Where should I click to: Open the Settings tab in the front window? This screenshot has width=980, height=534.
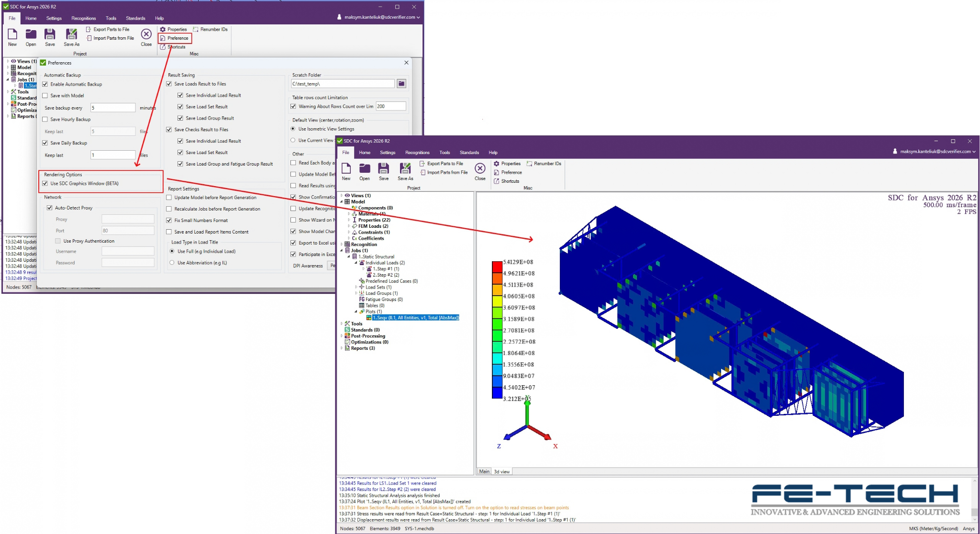[388, 153]
